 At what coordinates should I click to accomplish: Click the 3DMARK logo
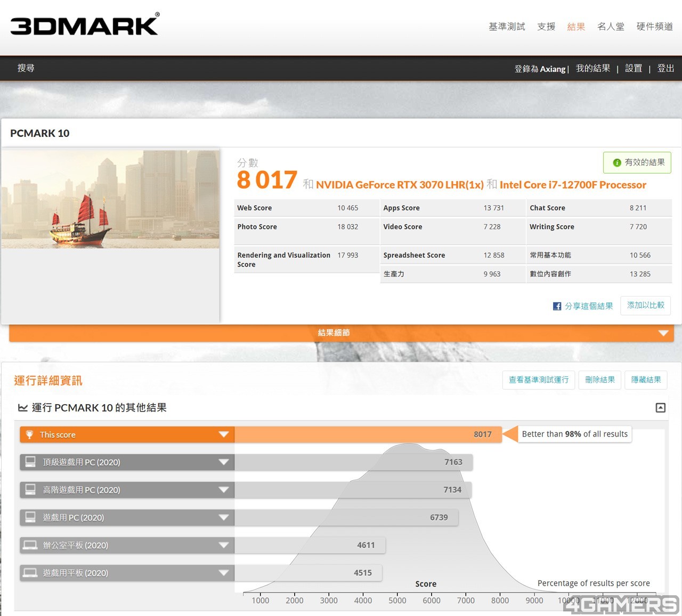pyautogui.click(x=85, y=24)
